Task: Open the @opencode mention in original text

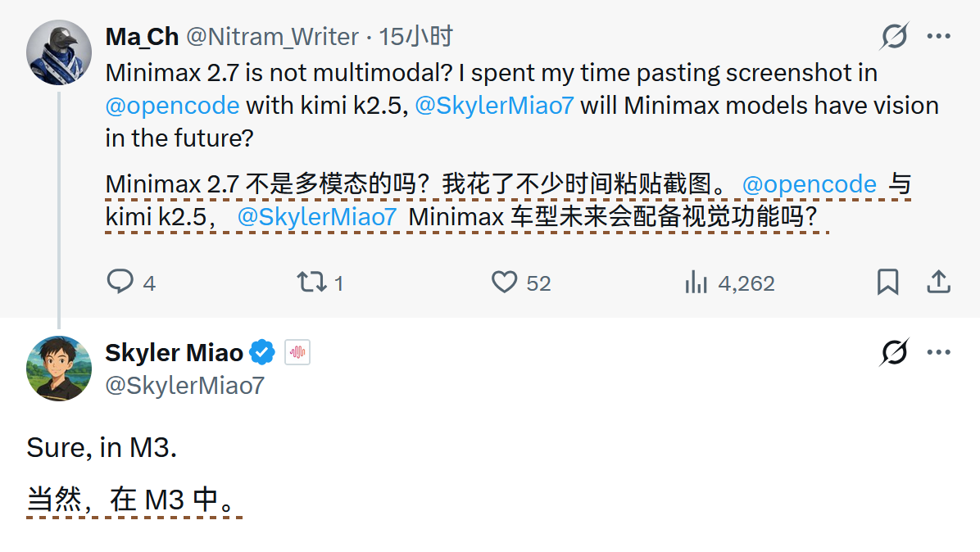Action: tap(172, 106)
